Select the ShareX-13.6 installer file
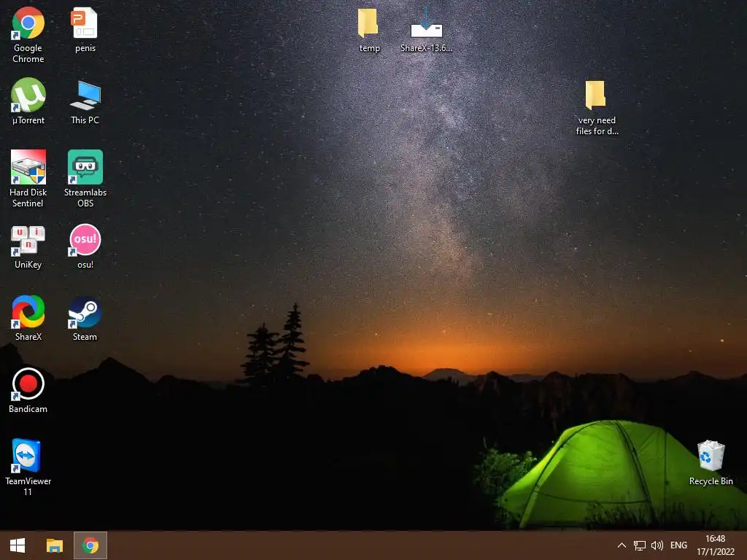This screenshot has width=747, height=560. click(x=426, y=31)
